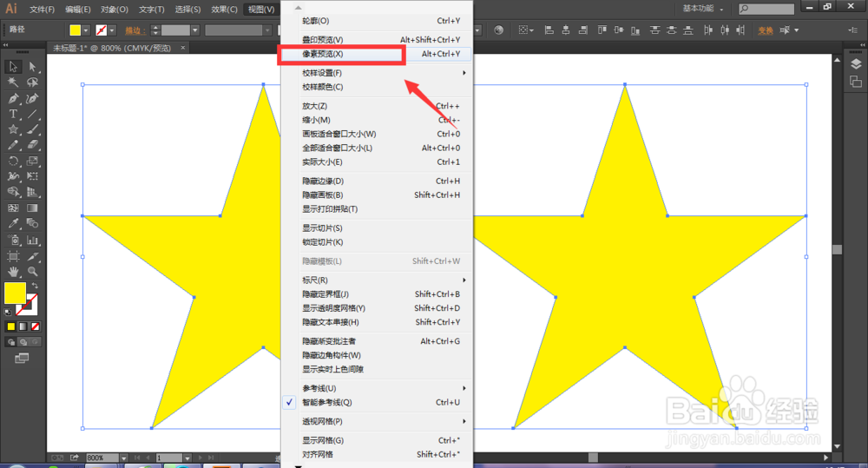Select the Pencil tool
868x468 pixels.
coord(13,145)
